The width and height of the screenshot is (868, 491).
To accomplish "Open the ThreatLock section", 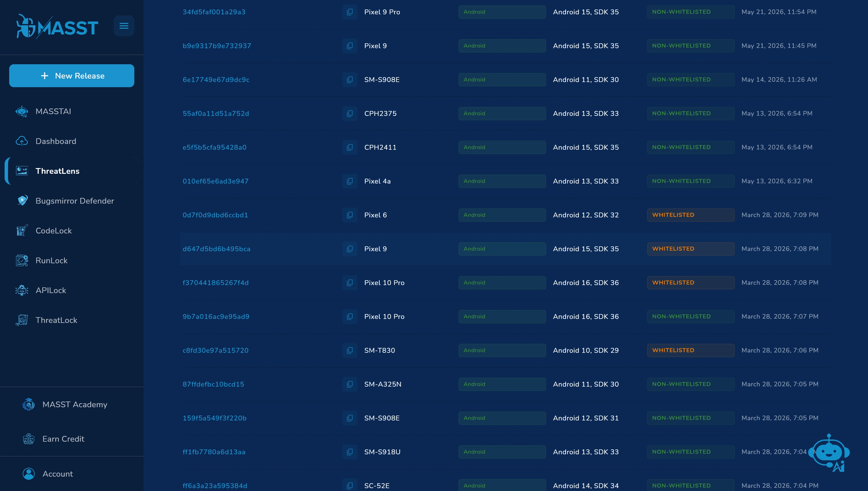I will (x=71, y=320).
